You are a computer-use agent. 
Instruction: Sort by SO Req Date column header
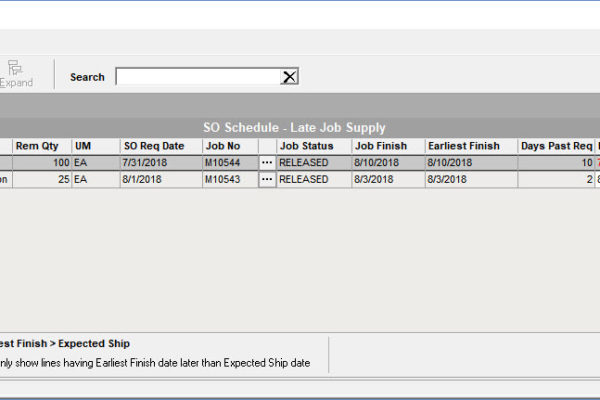[x=161, y=146]
